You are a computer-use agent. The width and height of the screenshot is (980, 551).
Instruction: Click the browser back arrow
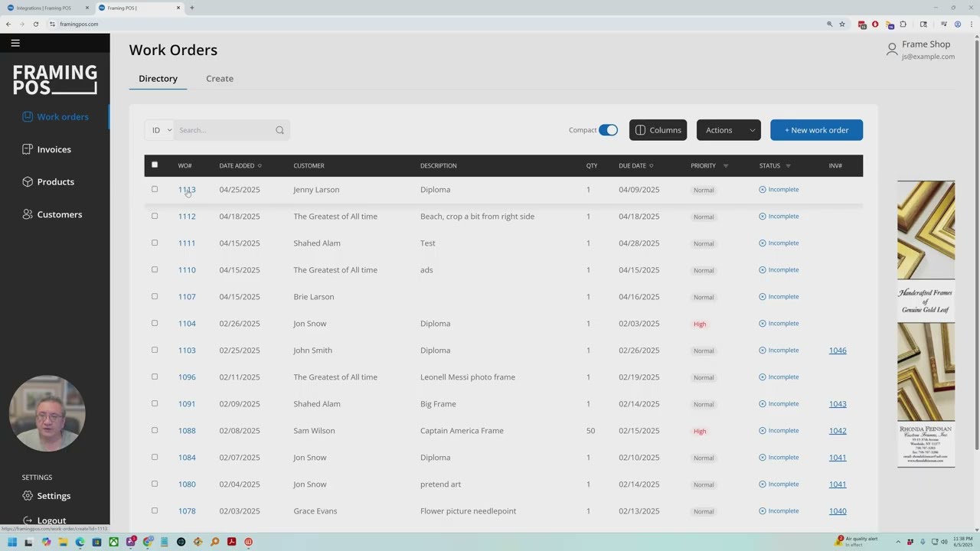[8, 24]
